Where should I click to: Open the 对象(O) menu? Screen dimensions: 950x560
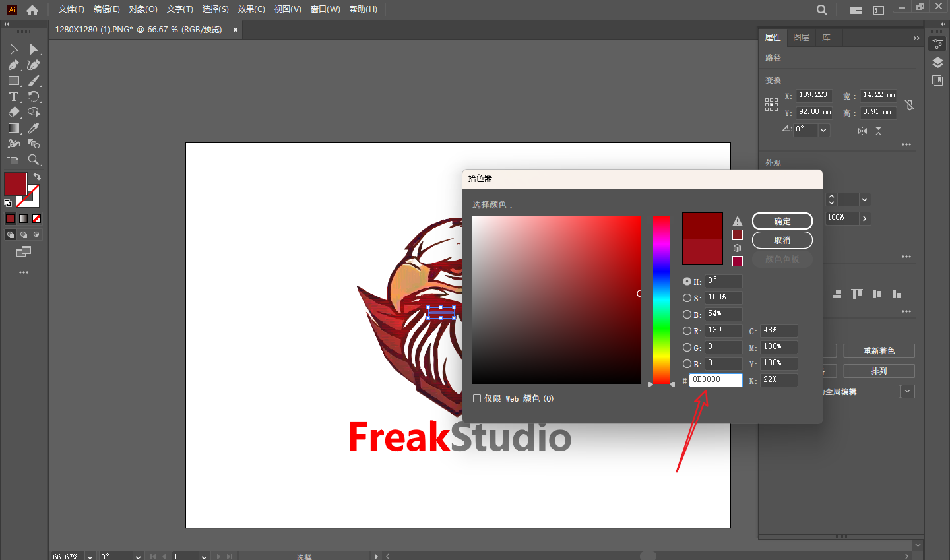tap(143, 9)
